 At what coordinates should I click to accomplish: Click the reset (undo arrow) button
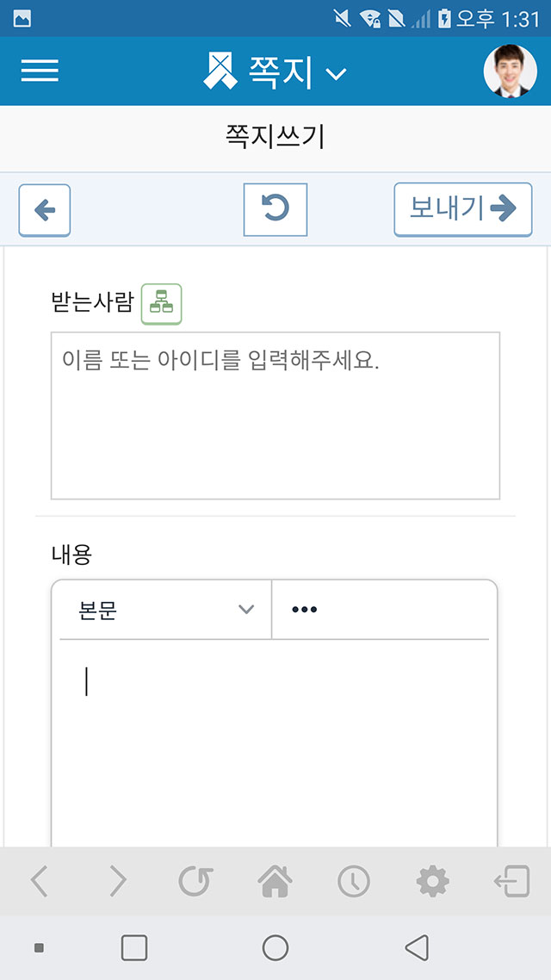(275, 209)
